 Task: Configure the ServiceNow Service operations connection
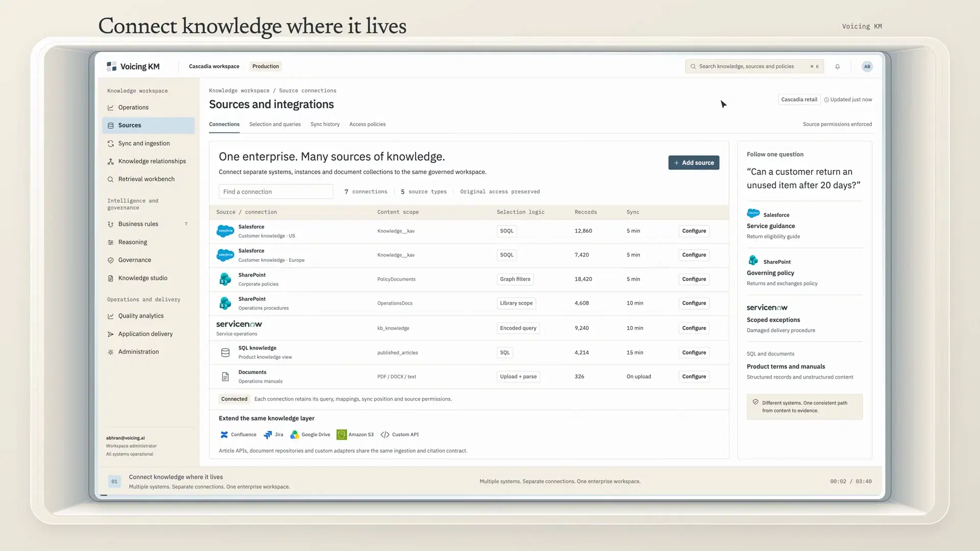tap(694, 328)
